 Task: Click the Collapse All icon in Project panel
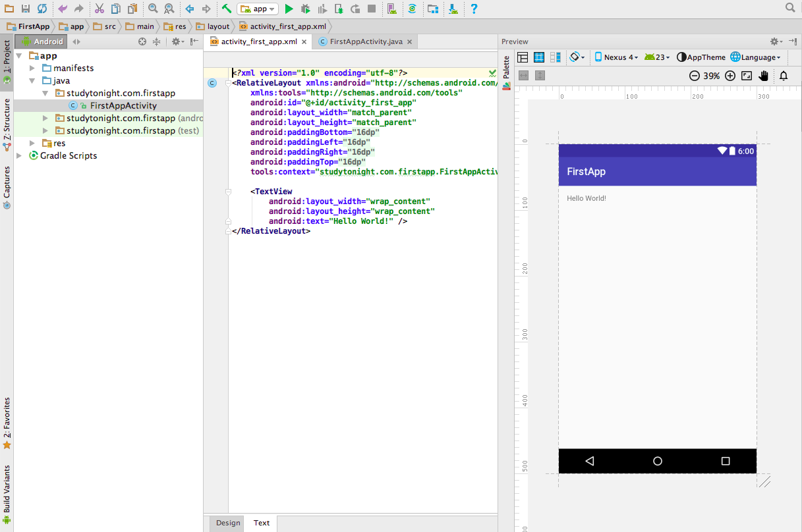point(157,41)
